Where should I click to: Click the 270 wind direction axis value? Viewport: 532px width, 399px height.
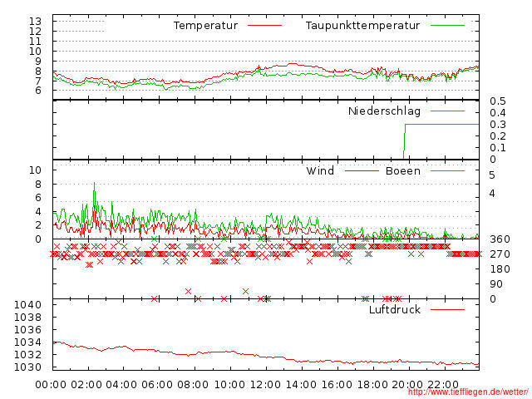pyautogui.click(x=500, y=254)
